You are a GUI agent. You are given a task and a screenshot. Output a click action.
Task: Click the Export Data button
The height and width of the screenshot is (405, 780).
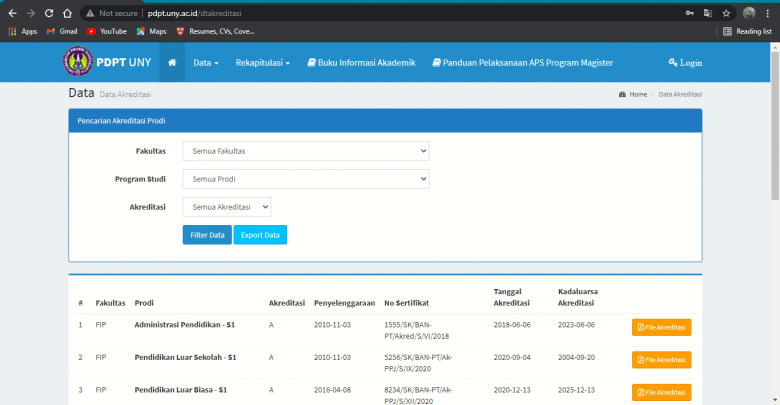(260, 235)
